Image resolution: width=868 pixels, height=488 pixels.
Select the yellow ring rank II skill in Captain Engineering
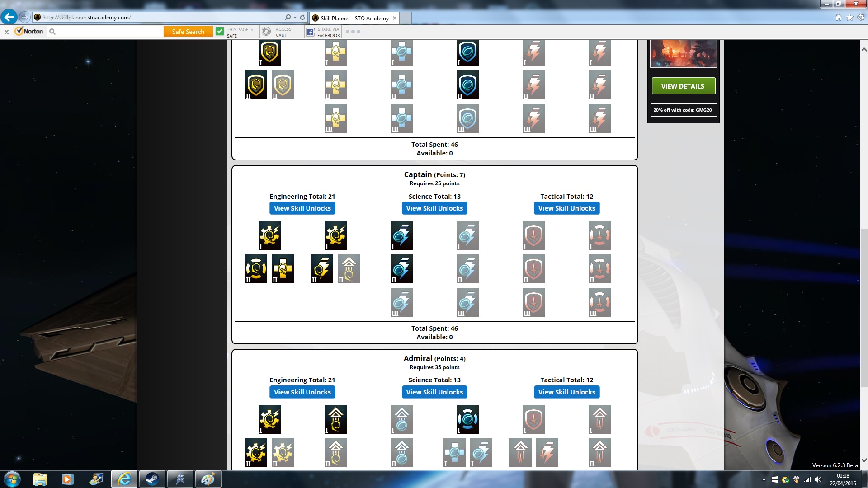(256, 269)
